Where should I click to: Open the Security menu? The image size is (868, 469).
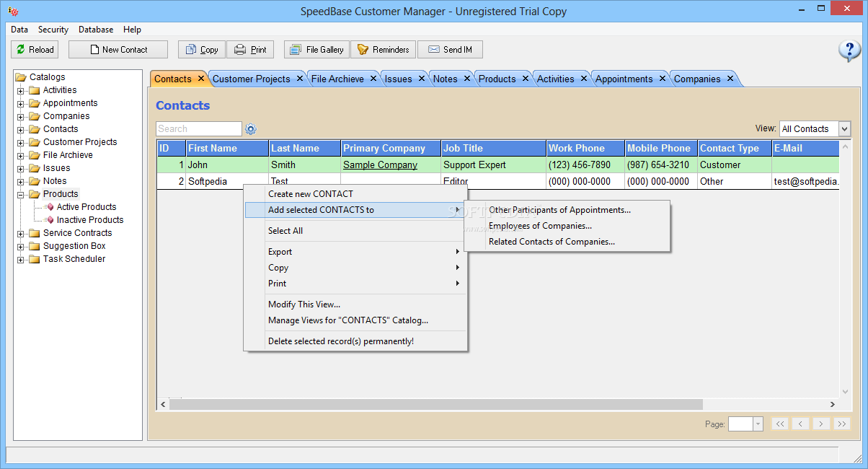(x=53, y=30)
